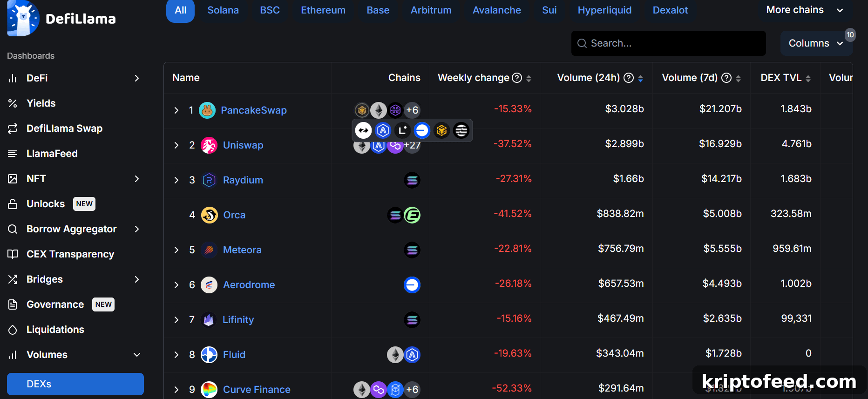Select the BSC chain tab
Screen dimensions: 868x399
(x=270, y=10)
